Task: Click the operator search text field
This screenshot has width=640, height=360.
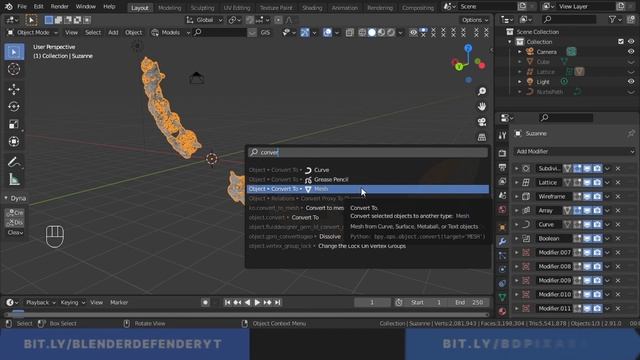Action: [367, 152]
